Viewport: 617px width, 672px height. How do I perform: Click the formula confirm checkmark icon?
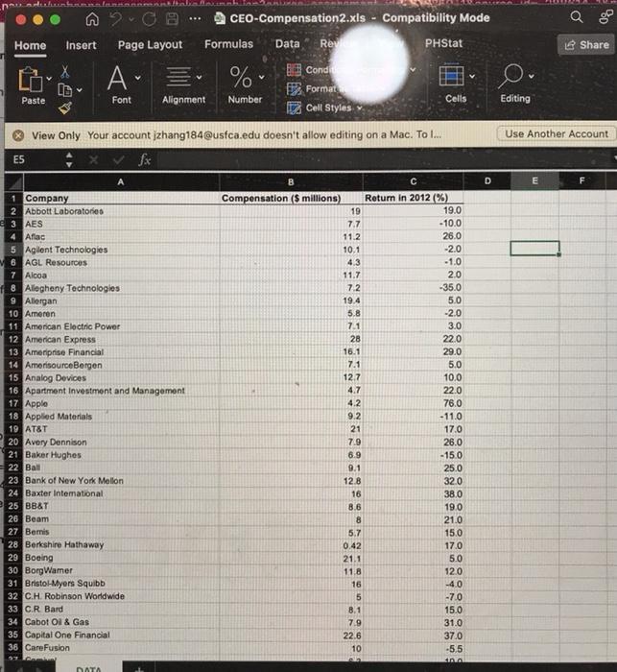(119, 160)
